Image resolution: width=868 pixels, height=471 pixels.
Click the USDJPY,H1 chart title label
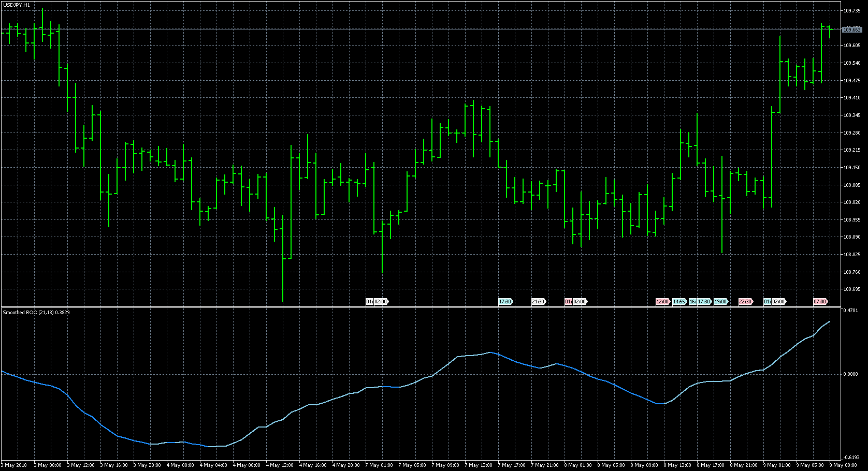pyautogui.click(x=17, y=5)
